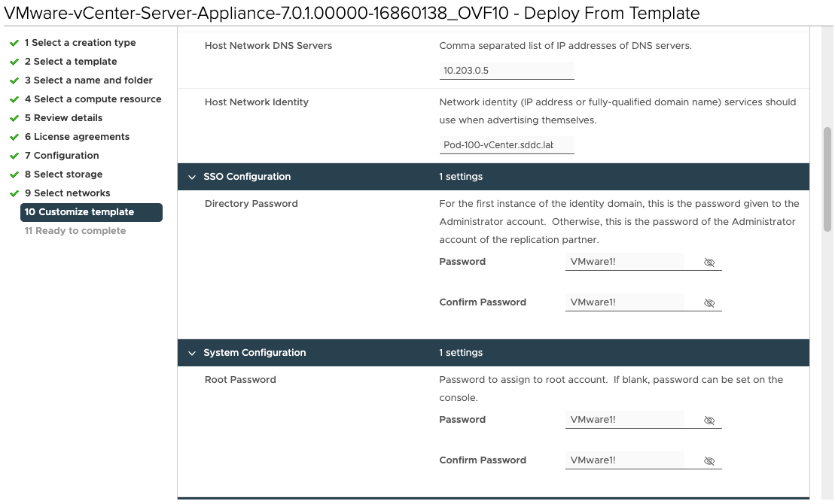Go back to step 7 Configuration
The width and height of the screenshot is (835, 504).
[x=62, y=156]
